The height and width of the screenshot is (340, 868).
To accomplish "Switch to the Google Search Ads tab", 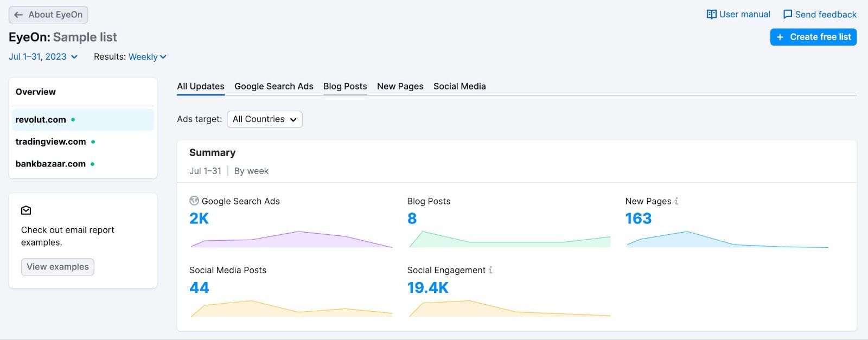I will [273, 86].
